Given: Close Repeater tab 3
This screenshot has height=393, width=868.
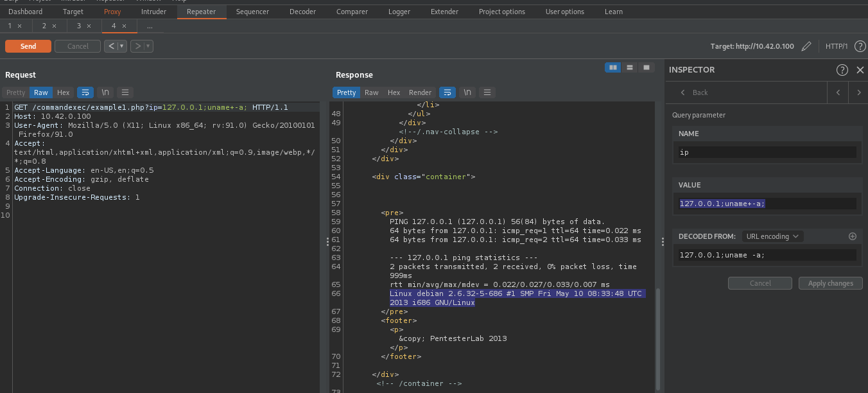Looking at the screenshot, I should click(x=89, y=26).
